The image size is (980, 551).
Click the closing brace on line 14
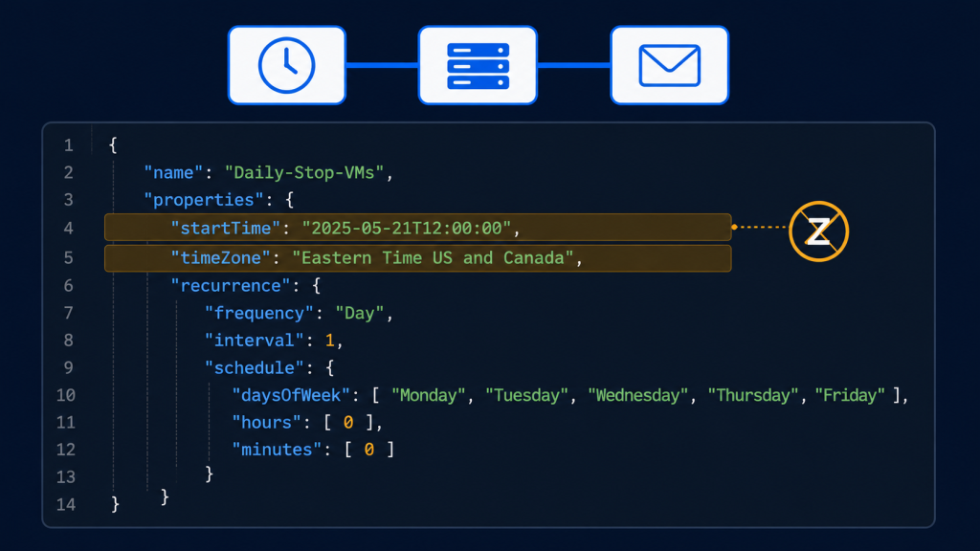(x=115, y=503)
